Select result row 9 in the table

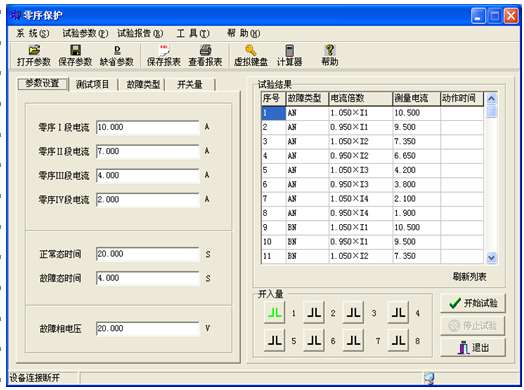[x=372, y=228]
